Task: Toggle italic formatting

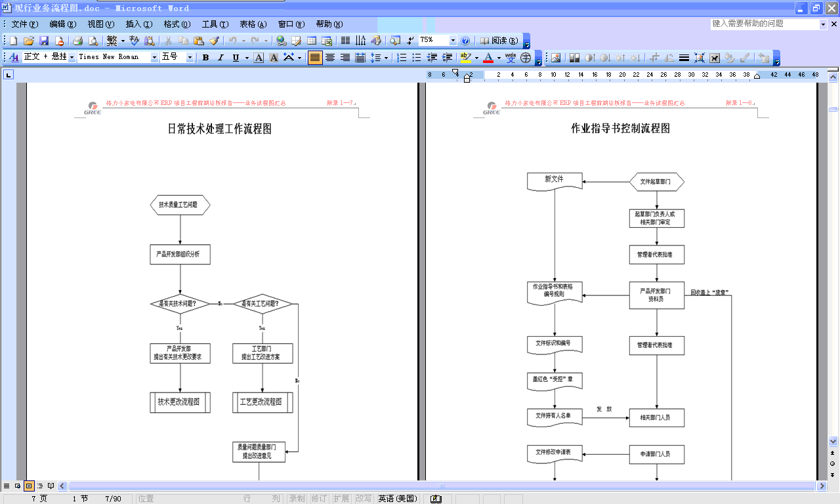Action: [x=220, y=58]
